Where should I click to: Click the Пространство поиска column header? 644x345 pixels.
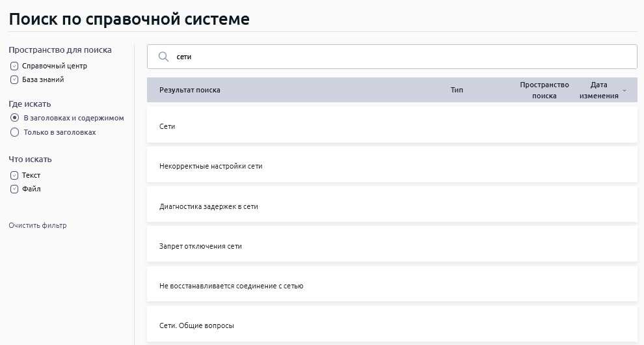pyautogui.click(x=544, y=90)
